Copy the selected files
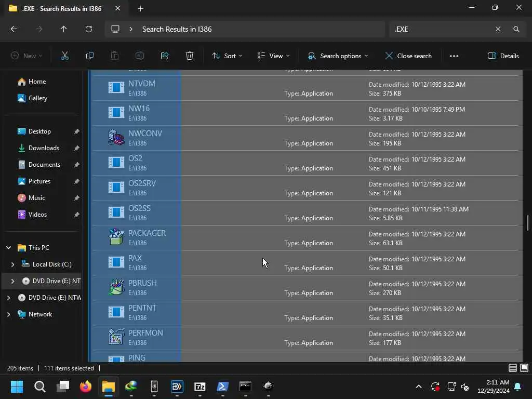The width and height of the screenshot is (532, 399). click(x=89, y=56)
